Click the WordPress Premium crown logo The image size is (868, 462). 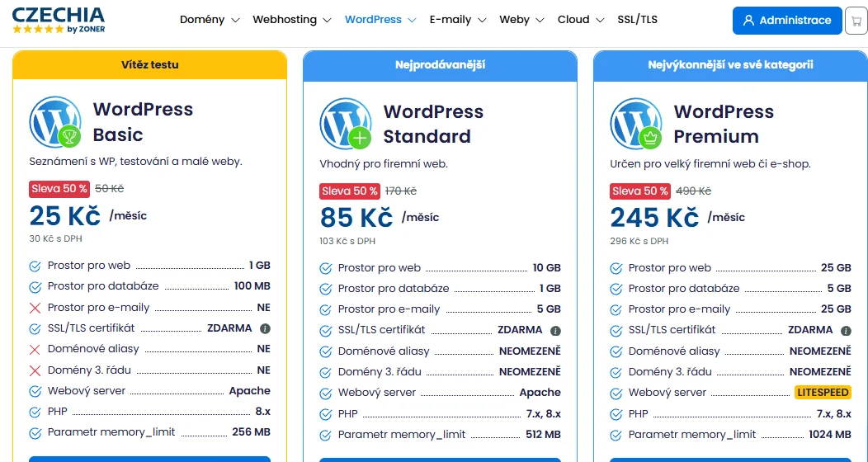pyautogui.click(x=637, y=124)
